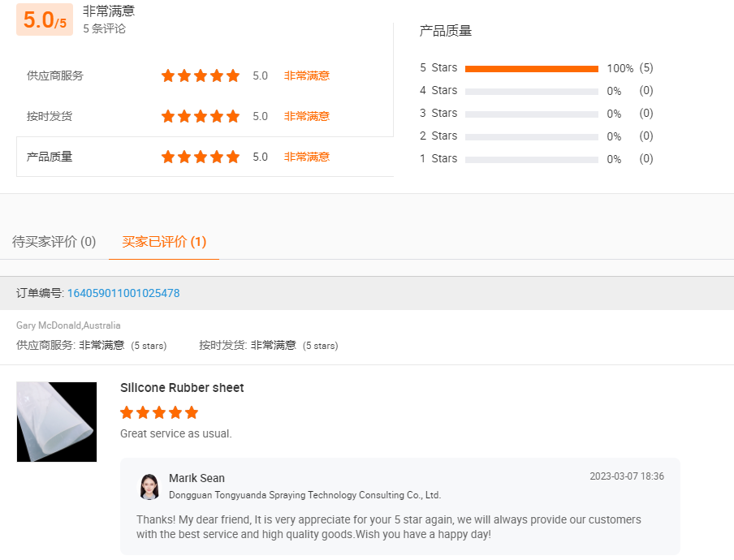Image resolution: width=734 pixels, height=560 pixels.
Task: Select the 买家已评价 (1) tab
Action: coord(164,242)
